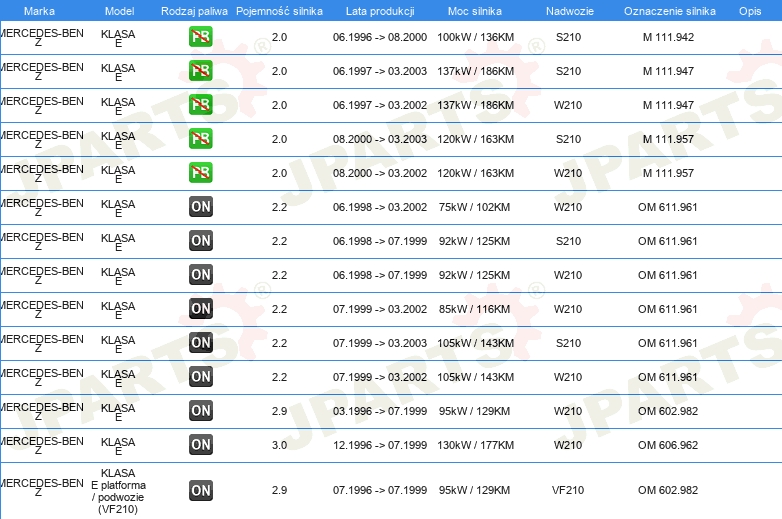The image size is (782, 519).
Task: Click the petrol icon in the W210 137kW / 186KM row
Action: (x=200, y=105)
